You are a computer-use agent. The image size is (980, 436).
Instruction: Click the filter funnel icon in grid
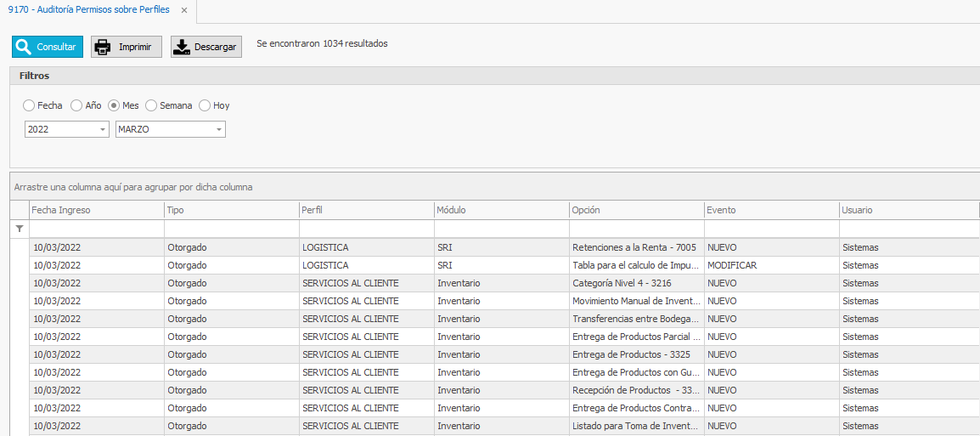(x=20, y=229)
